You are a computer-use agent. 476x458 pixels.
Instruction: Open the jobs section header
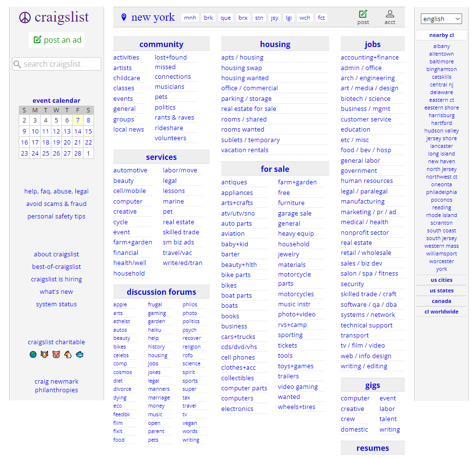pos(372,44)
